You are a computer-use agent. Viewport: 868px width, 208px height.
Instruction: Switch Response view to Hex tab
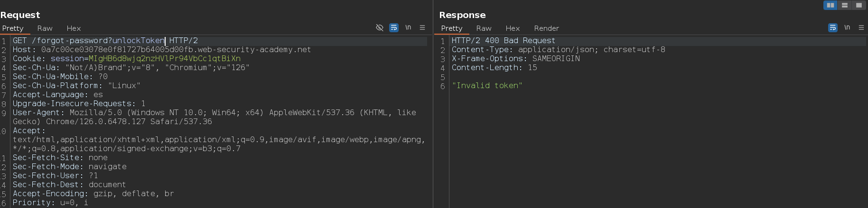513,28
